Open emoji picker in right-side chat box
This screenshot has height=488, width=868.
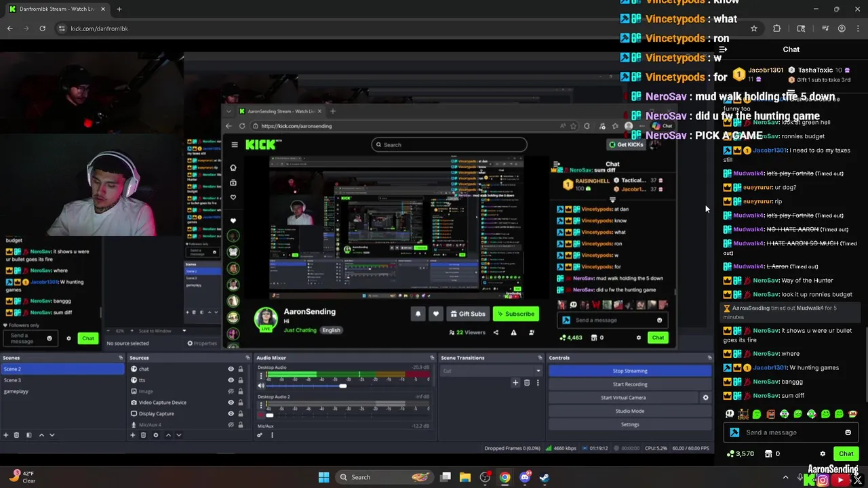coord(848,432)
